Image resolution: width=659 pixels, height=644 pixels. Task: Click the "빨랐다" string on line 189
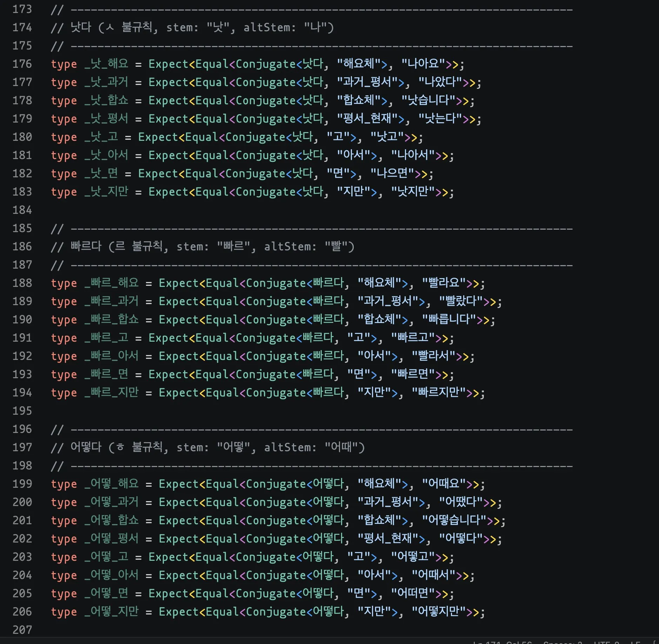(461, 301)
